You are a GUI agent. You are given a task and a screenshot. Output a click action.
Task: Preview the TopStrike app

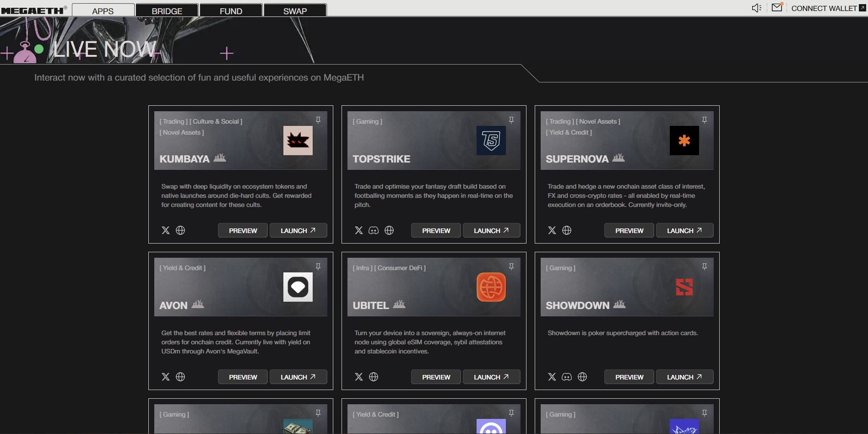pyautogui.click(x=436, y=230)
